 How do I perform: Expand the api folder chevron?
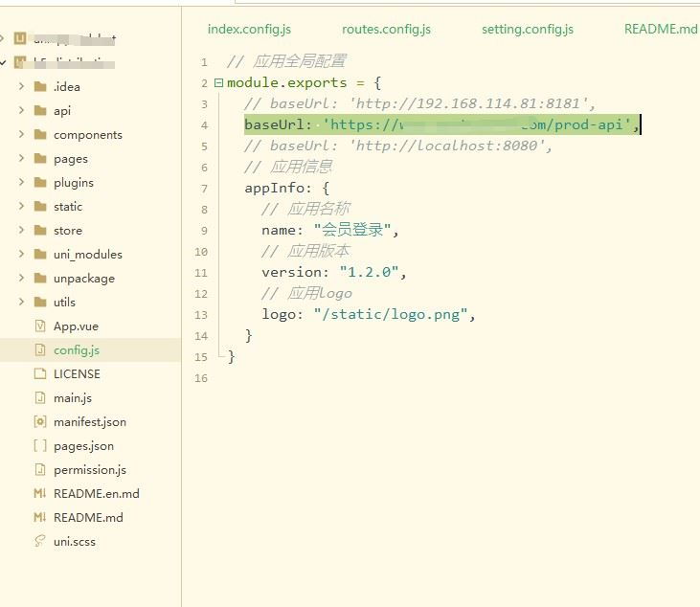[x=21, y=110]
